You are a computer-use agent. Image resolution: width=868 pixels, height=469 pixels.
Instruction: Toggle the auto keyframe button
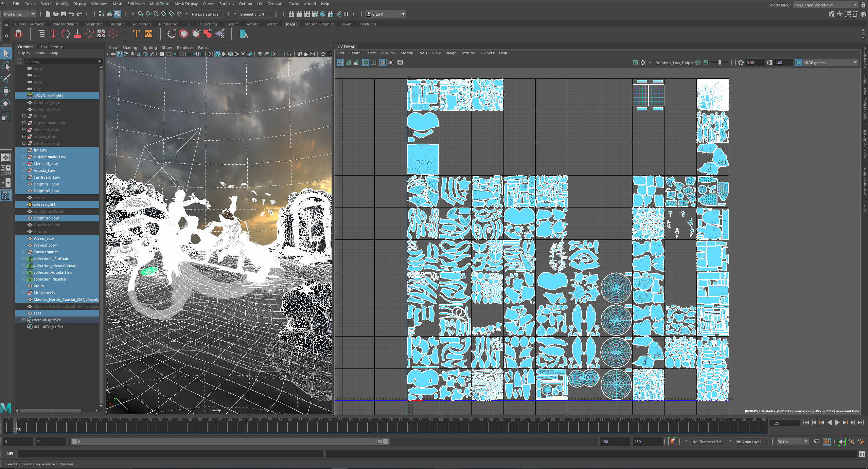tap(672, 441)
